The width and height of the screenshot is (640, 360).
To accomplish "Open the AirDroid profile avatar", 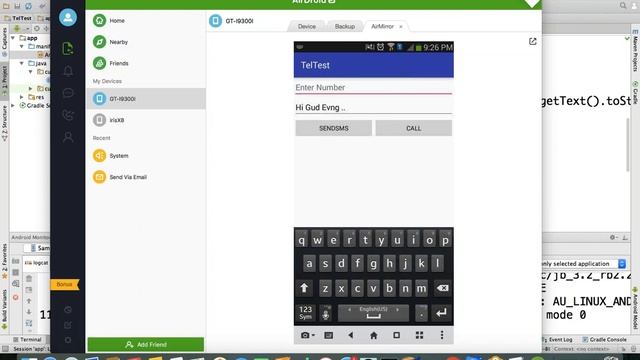I will (x=68, y=18).
